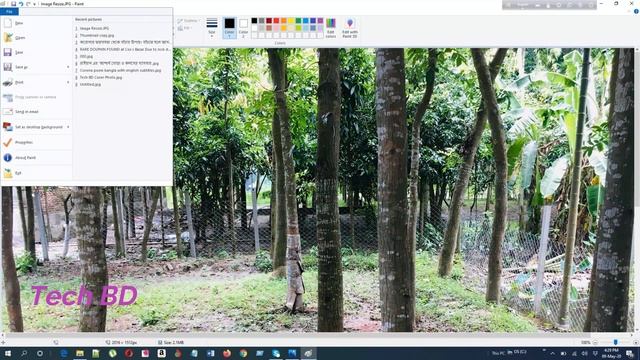Click zoom in plus button
Image resolution: width=640 pixels, height=360 pixels.
tap(635, 342)
